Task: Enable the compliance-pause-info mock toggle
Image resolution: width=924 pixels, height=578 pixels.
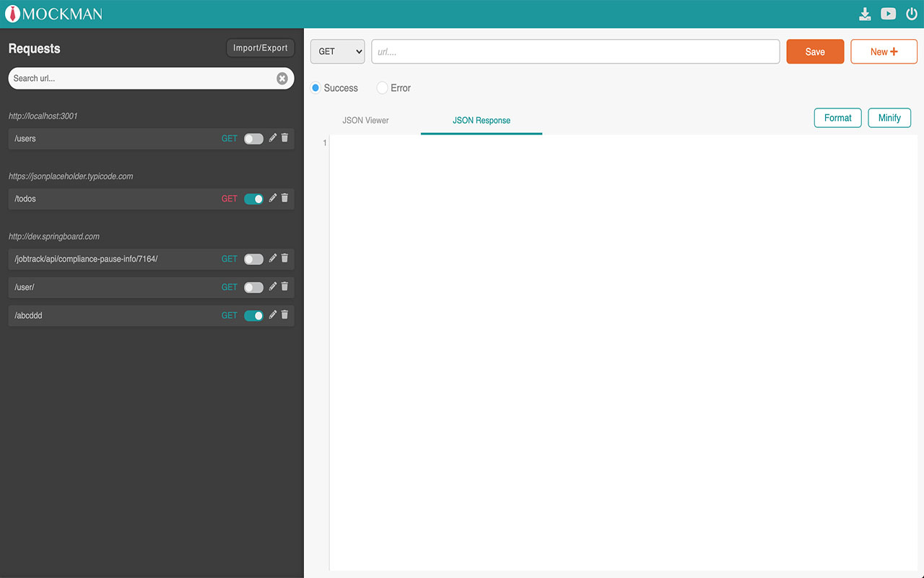Action: point(253,259)
